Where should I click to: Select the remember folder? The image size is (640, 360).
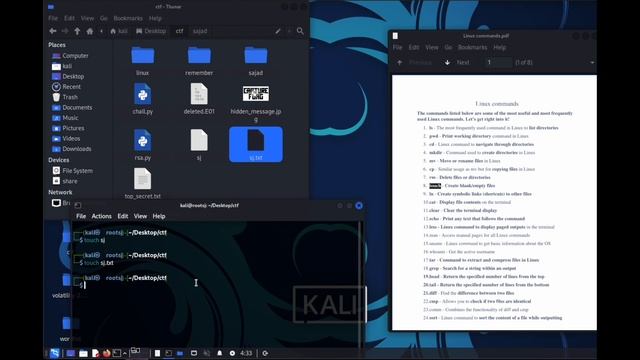click(199, 61)
